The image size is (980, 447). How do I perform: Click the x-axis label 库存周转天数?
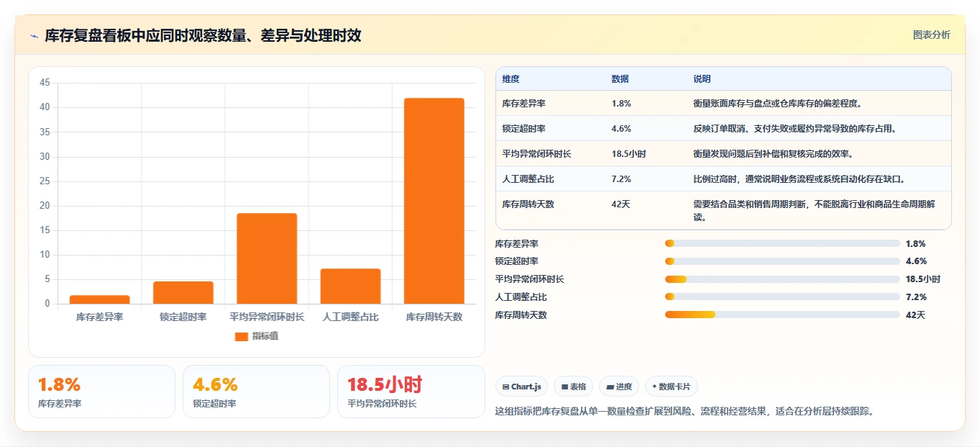coord(434,317)
